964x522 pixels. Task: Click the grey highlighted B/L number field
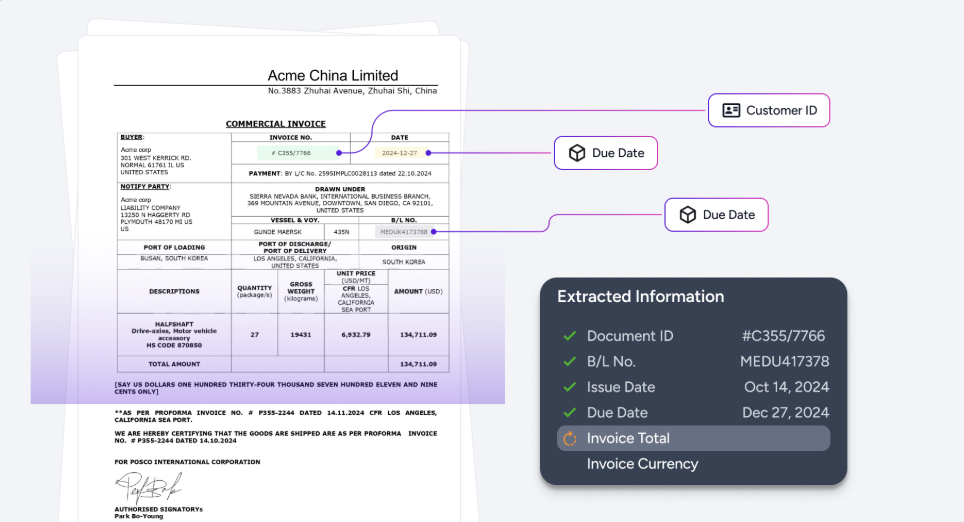tap(403, 232)
